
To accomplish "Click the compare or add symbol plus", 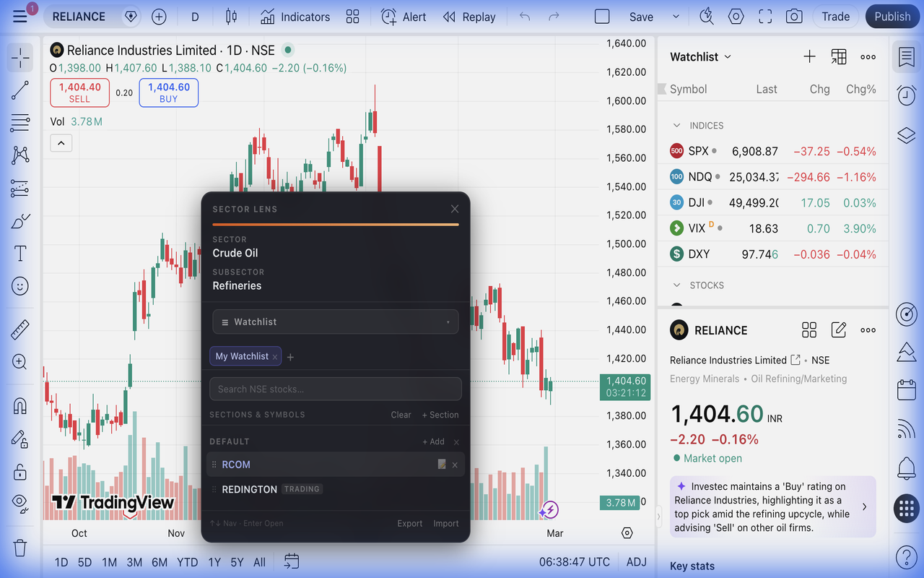I will (x=159, y=17).
